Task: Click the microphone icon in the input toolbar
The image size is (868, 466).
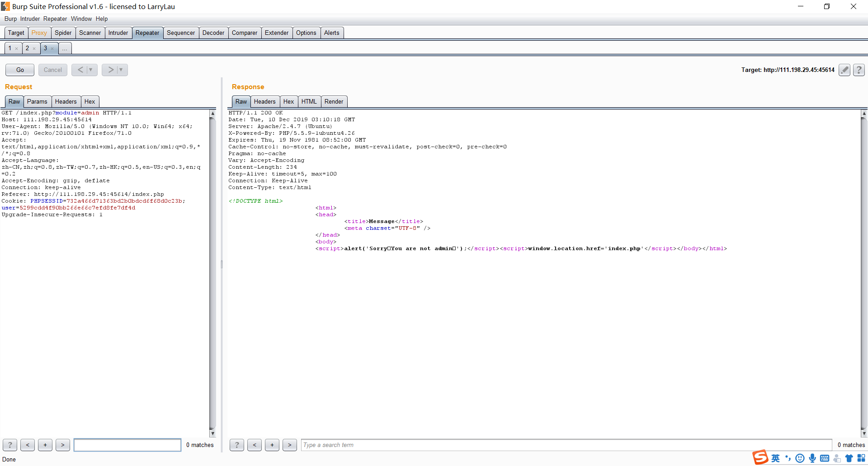Action: (812, 458)
